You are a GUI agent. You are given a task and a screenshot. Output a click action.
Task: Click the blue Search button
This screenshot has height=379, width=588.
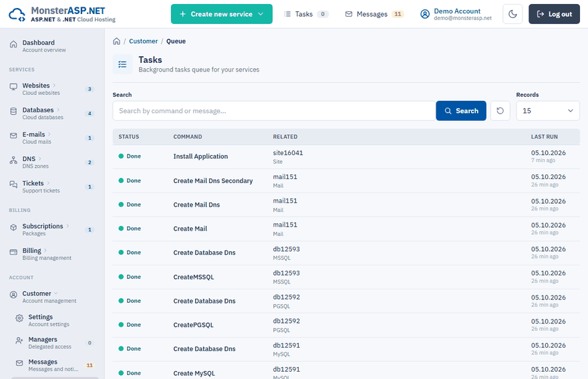pos(461,111)
